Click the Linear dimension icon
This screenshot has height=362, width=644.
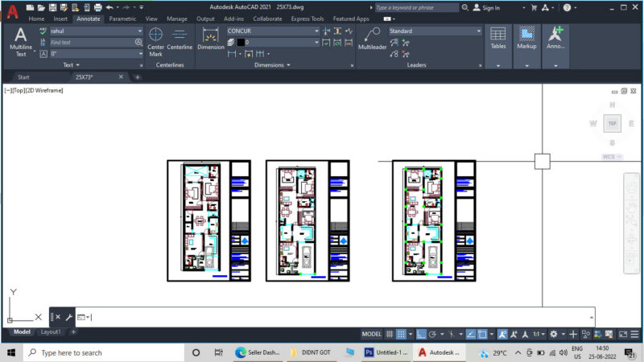pos(232,54)
